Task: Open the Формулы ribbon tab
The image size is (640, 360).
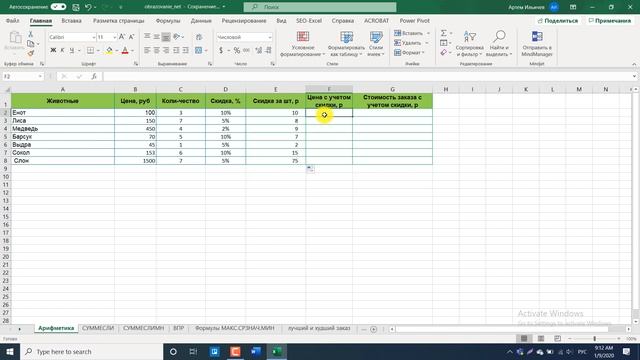Action: (x=168, y=20)
